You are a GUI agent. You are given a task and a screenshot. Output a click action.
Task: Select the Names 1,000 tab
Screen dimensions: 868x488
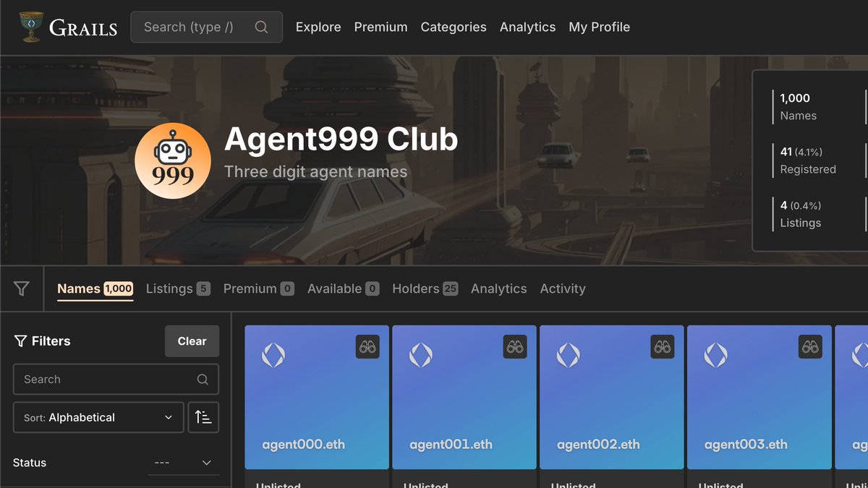95,288
